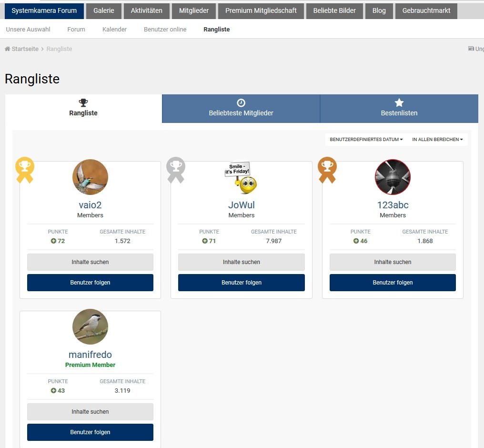Open vaio2's bird avatar picture
Image resolution: width=484 pixels, height=448 pixels.
click(90, 177)
